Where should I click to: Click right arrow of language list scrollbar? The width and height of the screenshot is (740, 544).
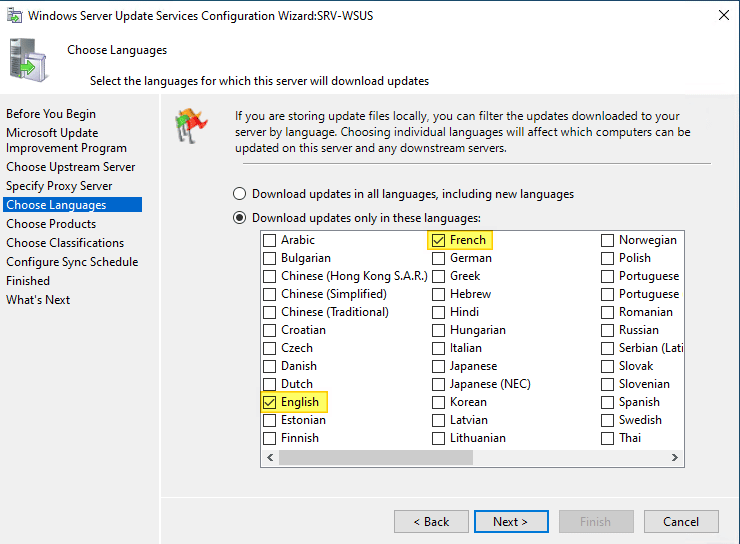coord(675,457)
